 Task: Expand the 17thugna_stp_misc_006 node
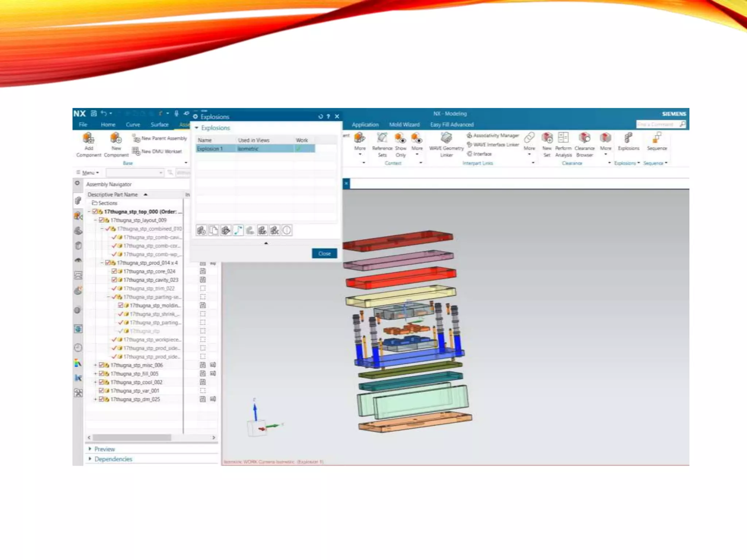[96, 365]
